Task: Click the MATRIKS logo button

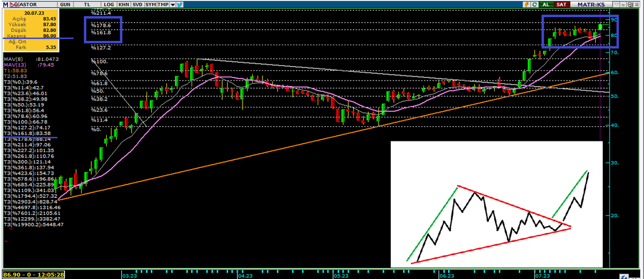Action: 590,4
